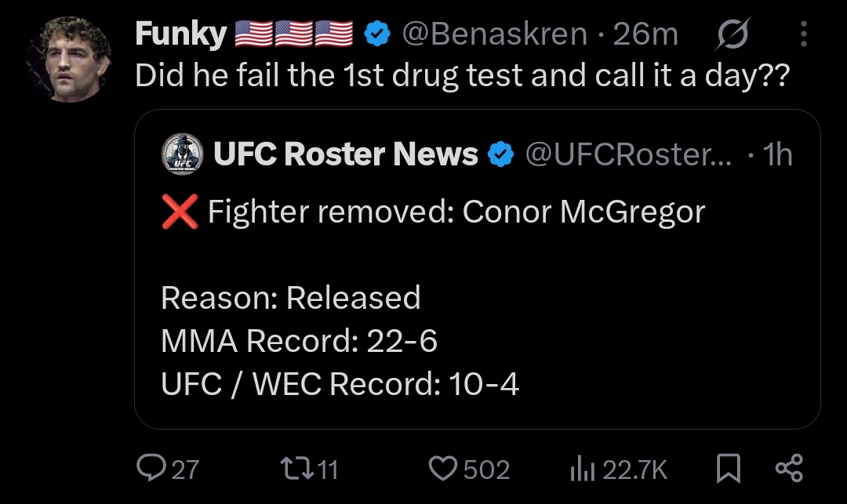Click the @UFCRoster handle in quote
Screen dimensions: 847x504
(x=627, y=154)
